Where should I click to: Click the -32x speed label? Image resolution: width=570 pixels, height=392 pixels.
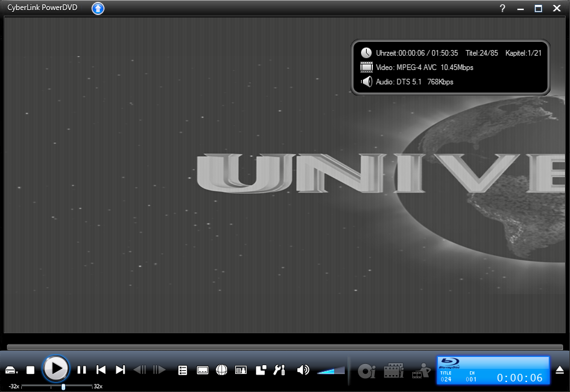[x=14, y=386]
